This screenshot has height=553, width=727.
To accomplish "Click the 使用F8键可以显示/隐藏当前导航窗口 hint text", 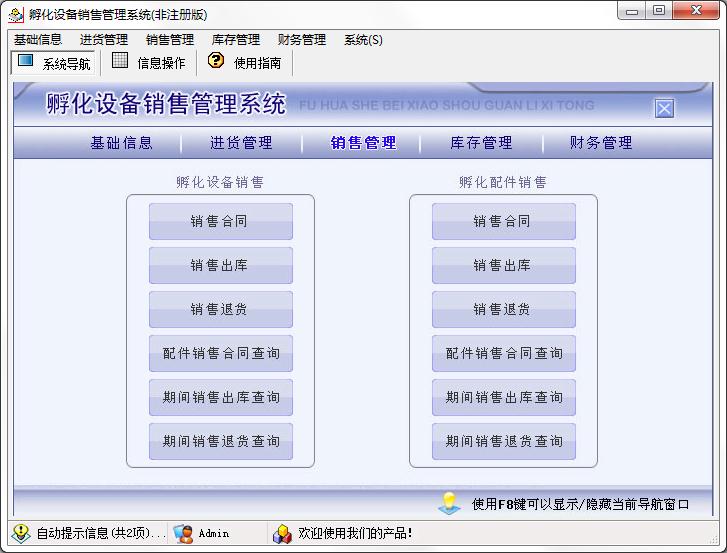I will pos(580,504).
